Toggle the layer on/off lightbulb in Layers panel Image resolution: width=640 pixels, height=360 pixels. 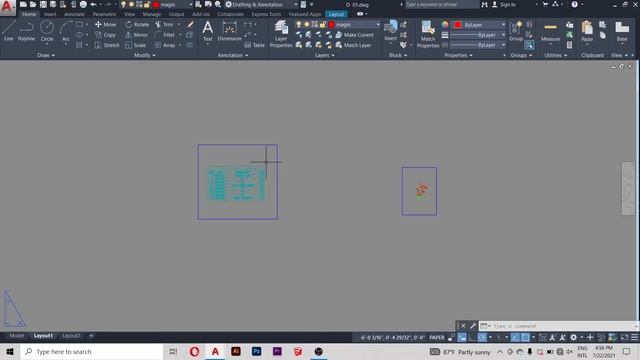[x=298, y=24]
